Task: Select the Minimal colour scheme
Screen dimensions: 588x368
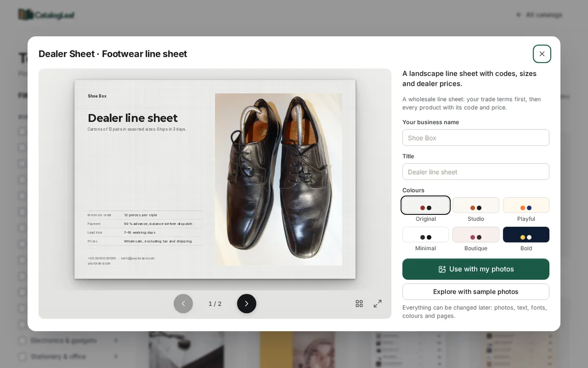Action: coord(425,235)
